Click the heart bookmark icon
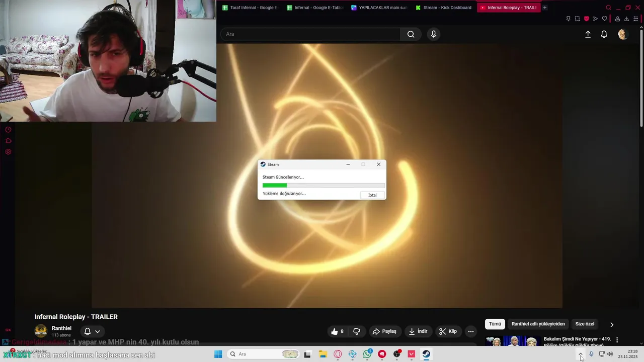 604,19
